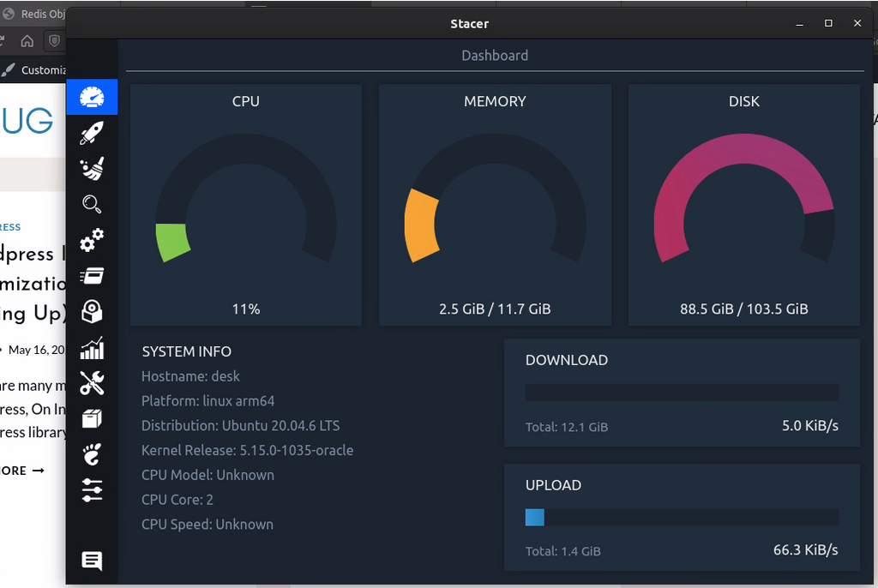
Task: Open the Feedback speech bubble icon
Action: pos(92,561)
